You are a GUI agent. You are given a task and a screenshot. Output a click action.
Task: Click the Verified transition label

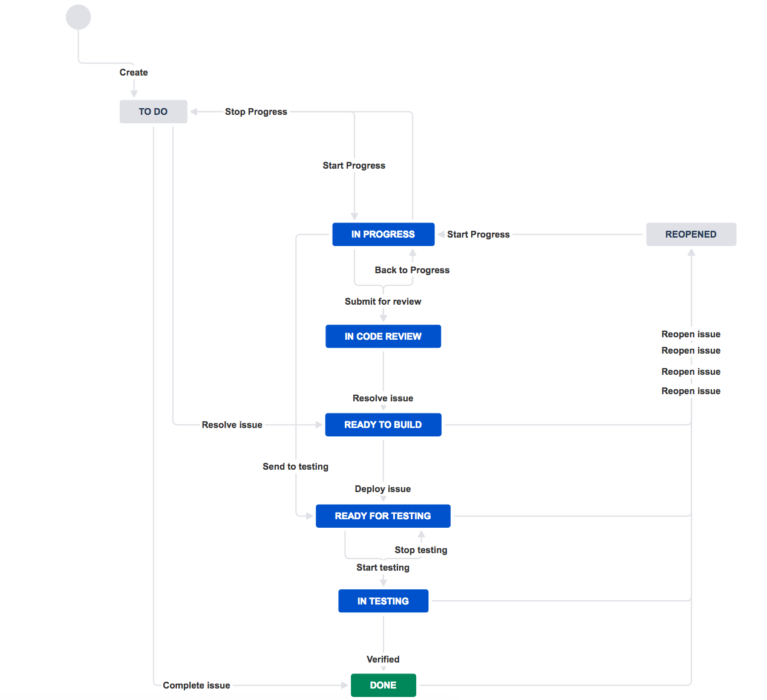coord(383,659)
